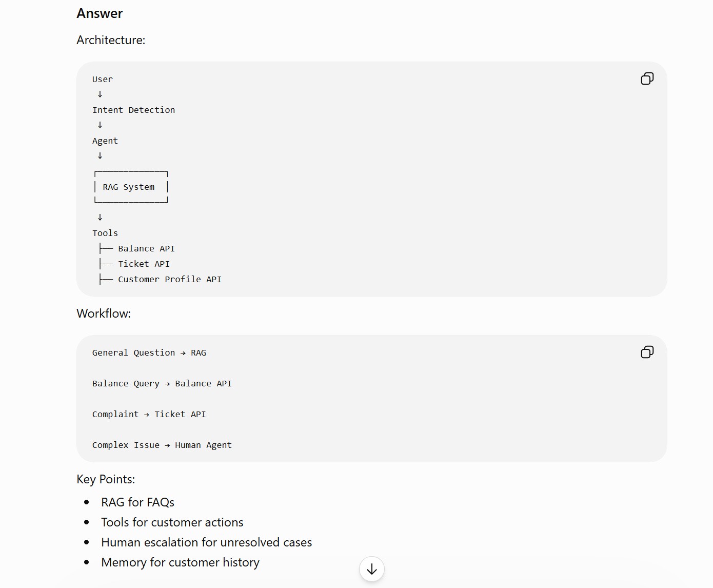713x588 pixels.
Task: Click the Human escalation for unresolved cases bullet
Action: point(206,542)
